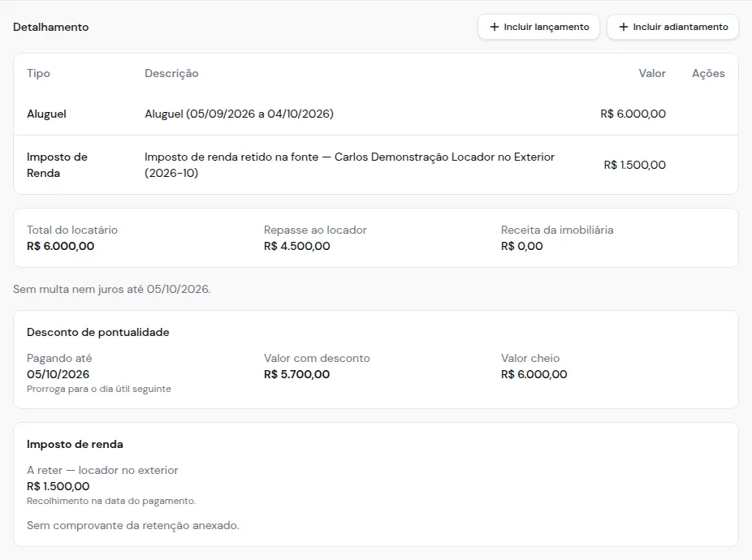
Task: Select Valor cheio amount R$ 6.000,00
Action: click(x=534, y=374)
